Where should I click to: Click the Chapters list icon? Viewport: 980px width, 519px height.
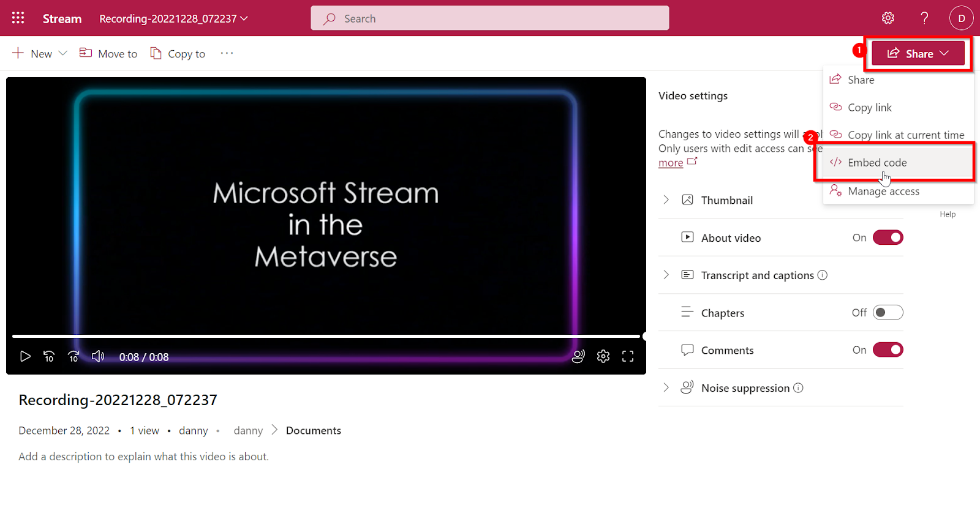coord(687,312)
